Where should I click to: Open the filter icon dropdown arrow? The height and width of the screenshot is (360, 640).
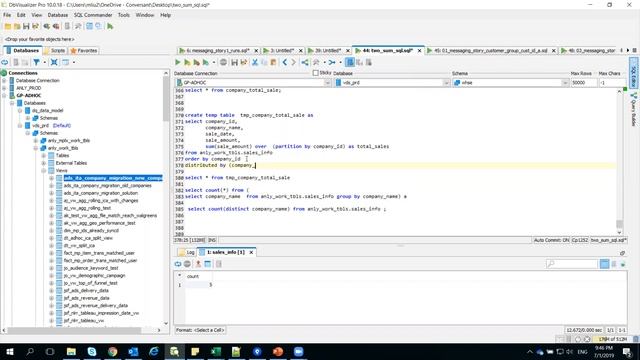[44, 62]
